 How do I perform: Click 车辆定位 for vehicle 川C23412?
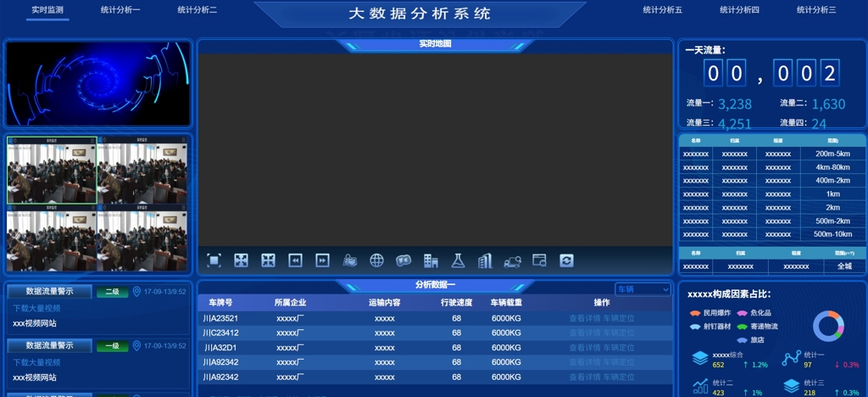tap(619, 333)
